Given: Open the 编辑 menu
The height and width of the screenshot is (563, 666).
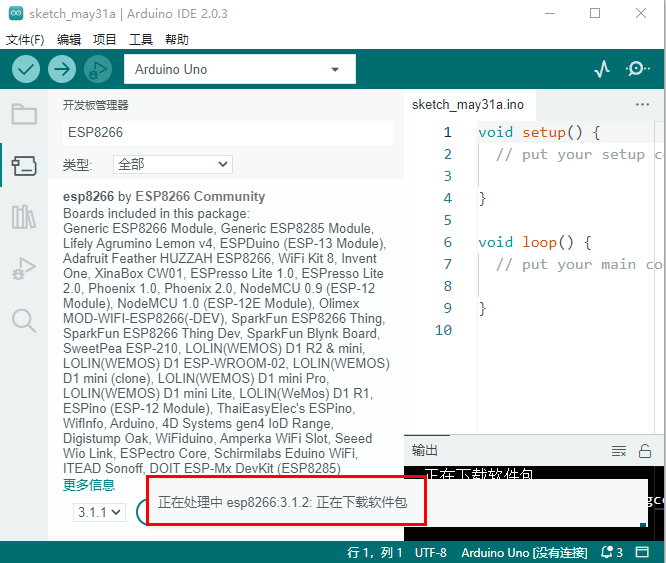Looking at the screenshot, I should 69,40.
